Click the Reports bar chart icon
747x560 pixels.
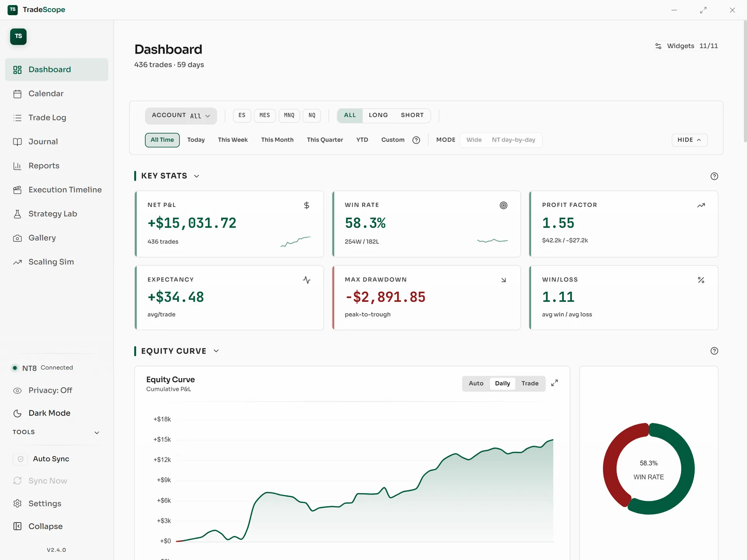coord(17,166)
